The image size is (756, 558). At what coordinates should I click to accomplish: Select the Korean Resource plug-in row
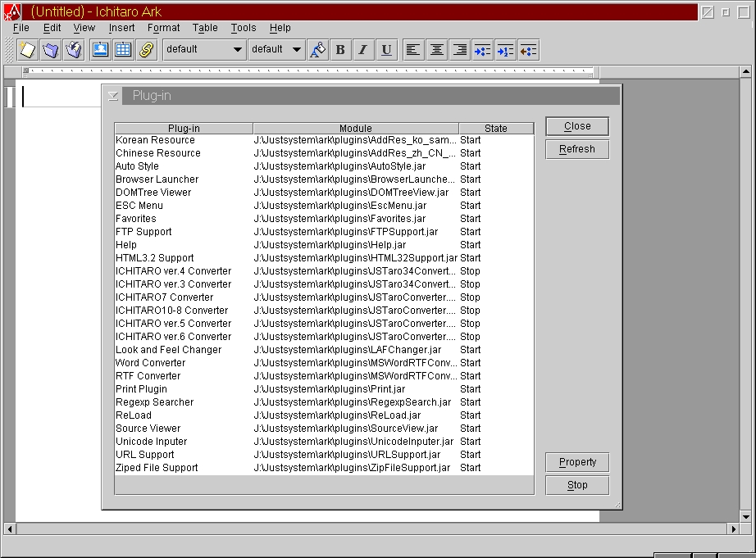324,140
